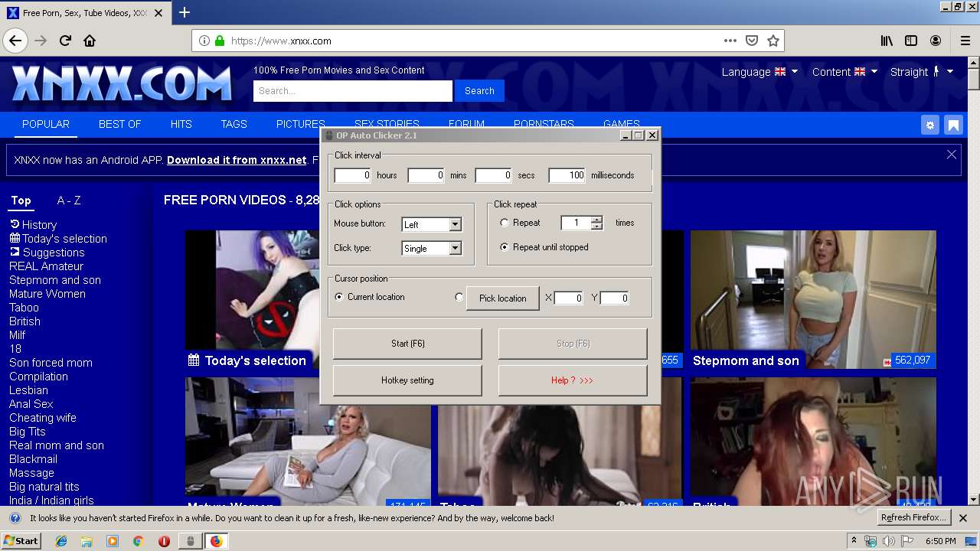Click the Start (F6) button
The height and width of the screenshot is (551, 980).
tap(407, 344)
